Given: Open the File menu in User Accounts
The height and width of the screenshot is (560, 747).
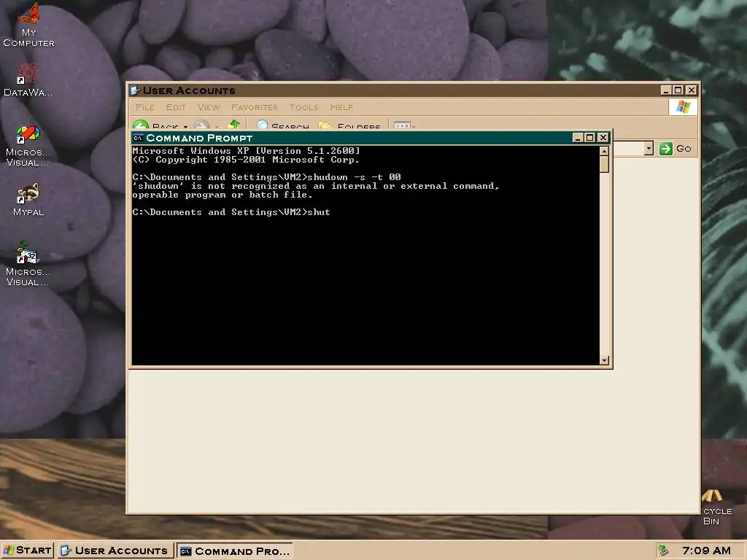Looking at the screenshot, I should [145, 107].
